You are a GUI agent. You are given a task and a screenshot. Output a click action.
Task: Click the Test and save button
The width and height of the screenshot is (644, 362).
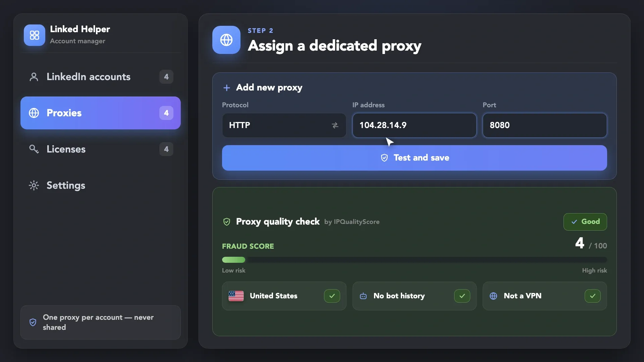pos(415,158)
